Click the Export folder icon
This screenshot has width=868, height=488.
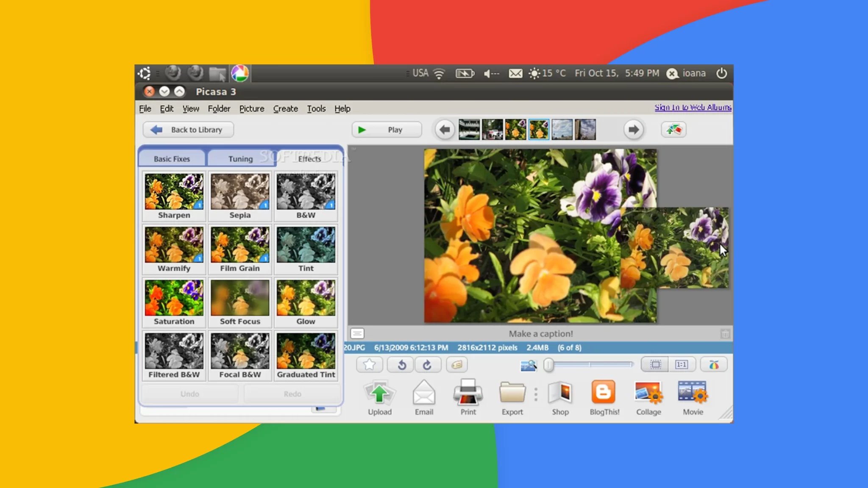[512, 397]
